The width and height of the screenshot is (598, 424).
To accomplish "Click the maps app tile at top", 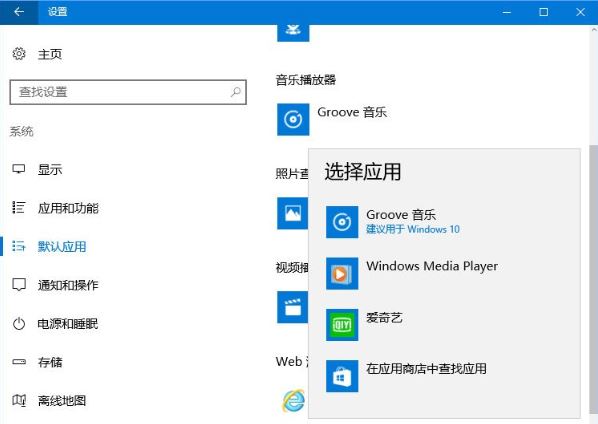I will pyautogui.click(x=293, y=33).
